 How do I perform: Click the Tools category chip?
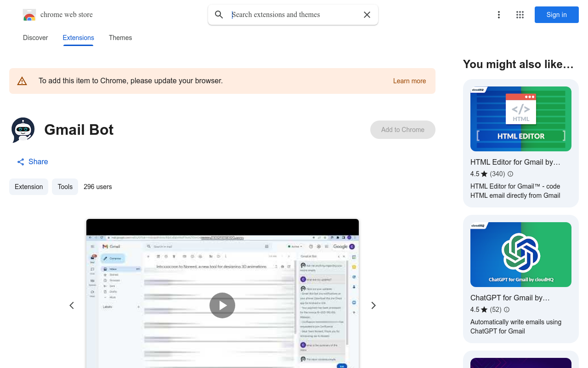click(65, 187)
